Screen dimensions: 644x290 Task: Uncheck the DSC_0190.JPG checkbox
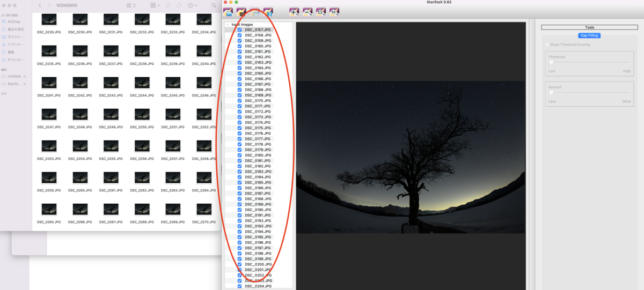[x=239, y=210]
